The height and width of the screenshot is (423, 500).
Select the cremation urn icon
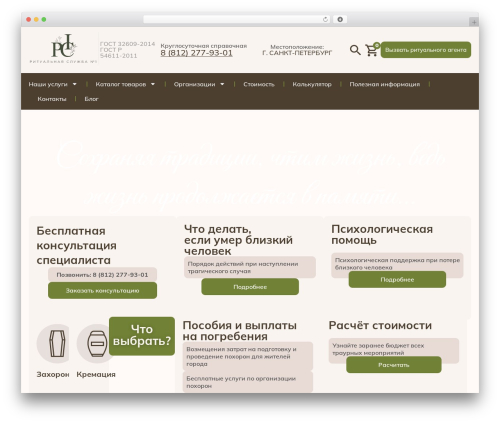tap(97, 343)
